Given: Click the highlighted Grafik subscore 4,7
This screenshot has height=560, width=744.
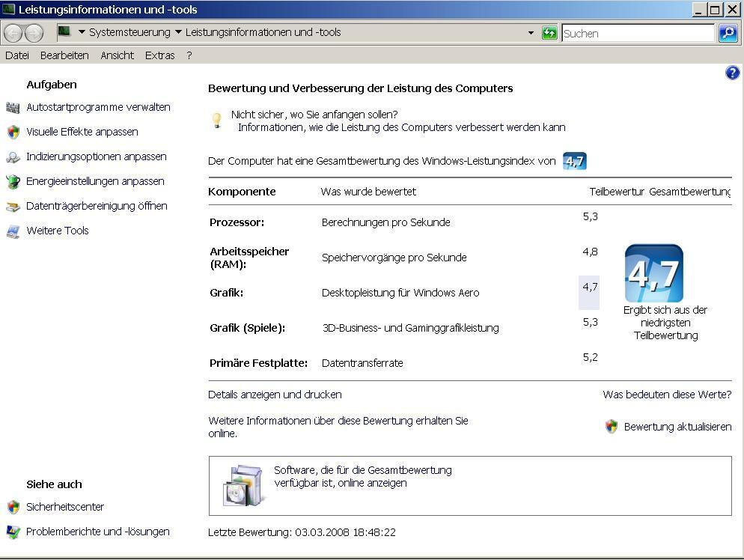Looking at the screenshot, I should pyautogui.click(x=589, y=292).
